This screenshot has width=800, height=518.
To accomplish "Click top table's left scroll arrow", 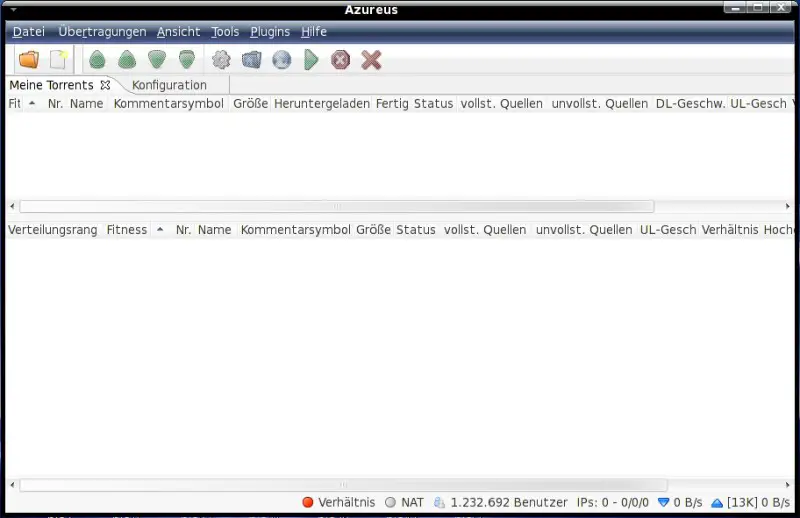I will (x=12, y=206).
